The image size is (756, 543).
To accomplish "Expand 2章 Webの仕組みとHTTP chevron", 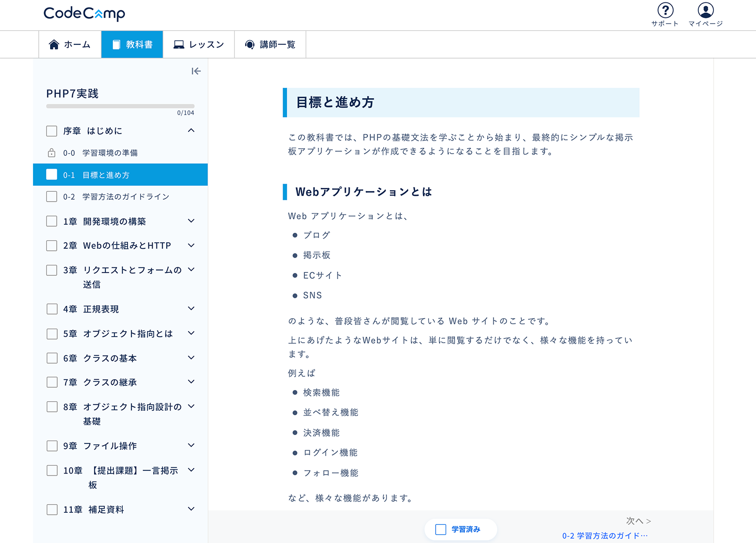I will [x=191, y=245].
